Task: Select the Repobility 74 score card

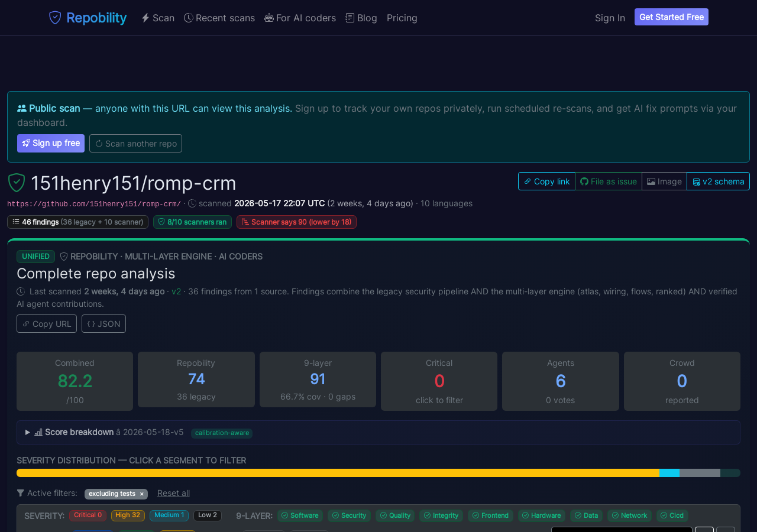Action: click(x=196, y=379)
